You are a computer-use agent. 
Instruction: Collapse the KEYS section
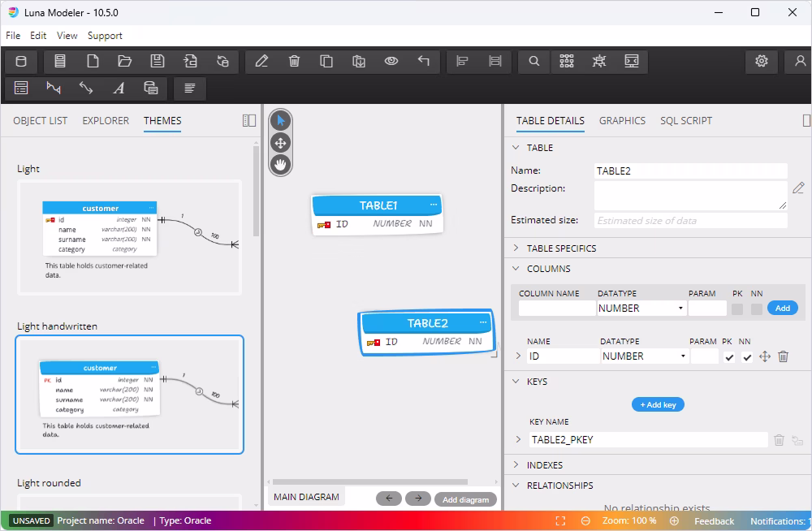(516, 382)
